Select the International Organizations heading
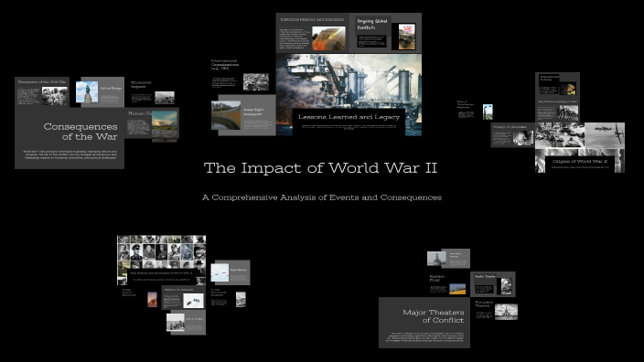This screenshot has width=644, height=362. 224,65
